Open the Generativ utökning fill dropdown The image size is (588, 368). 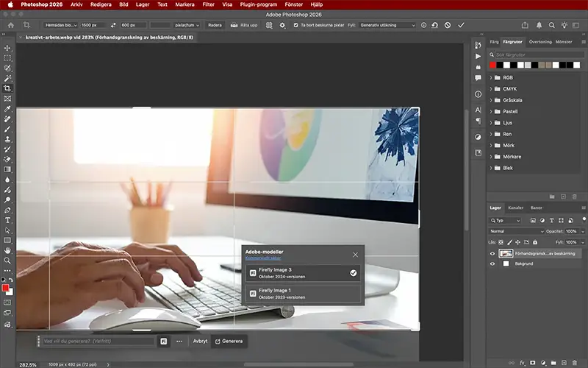387,25
